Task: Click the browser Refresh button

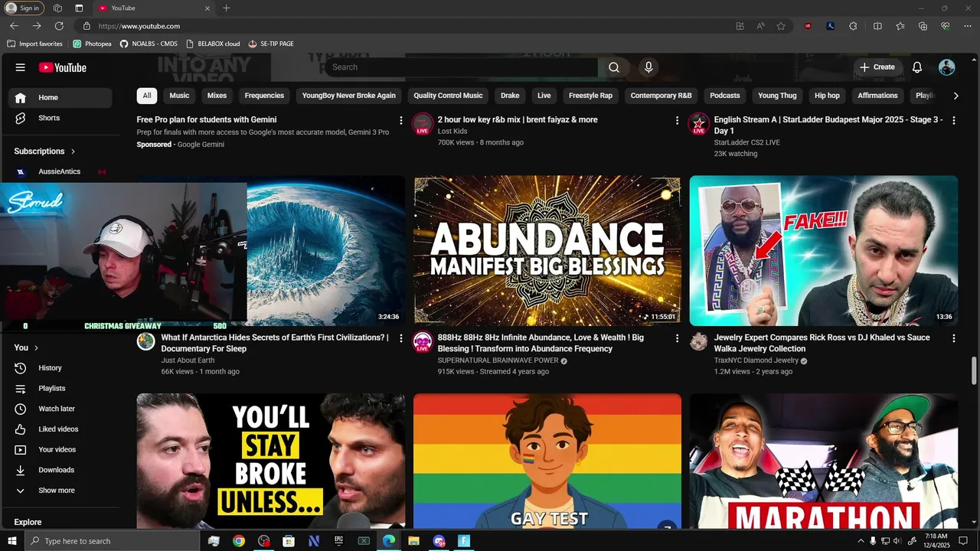Action: tap(58, 26)
